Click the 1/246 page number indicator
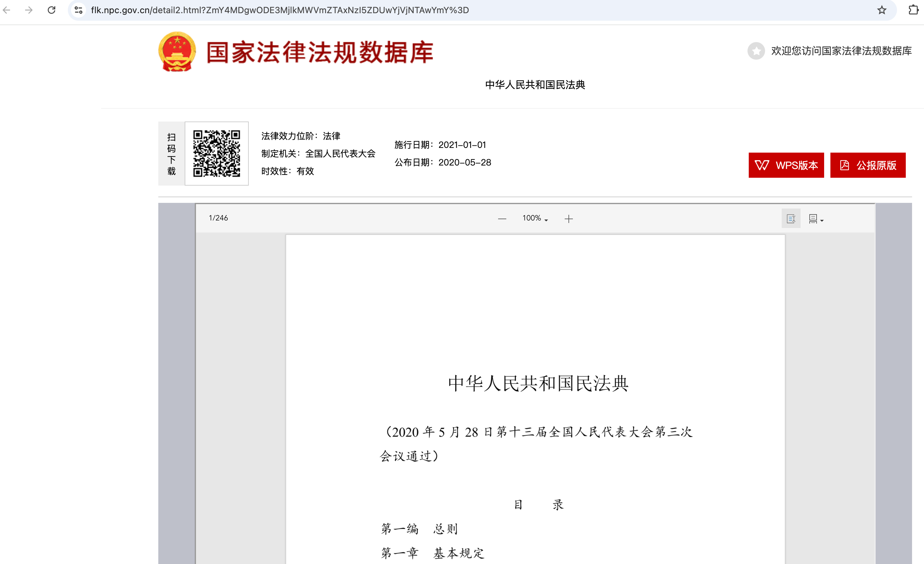The image size is (924, 564). click(218, 218)
